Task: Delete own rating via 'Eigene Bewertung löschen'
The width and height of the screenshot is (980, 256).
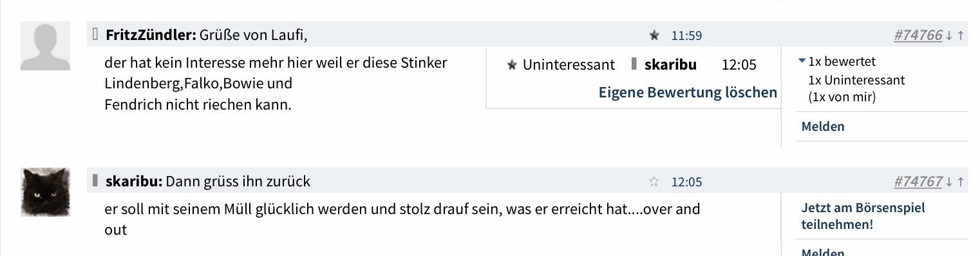Action: pyautogui.click(x=688, y=92)
